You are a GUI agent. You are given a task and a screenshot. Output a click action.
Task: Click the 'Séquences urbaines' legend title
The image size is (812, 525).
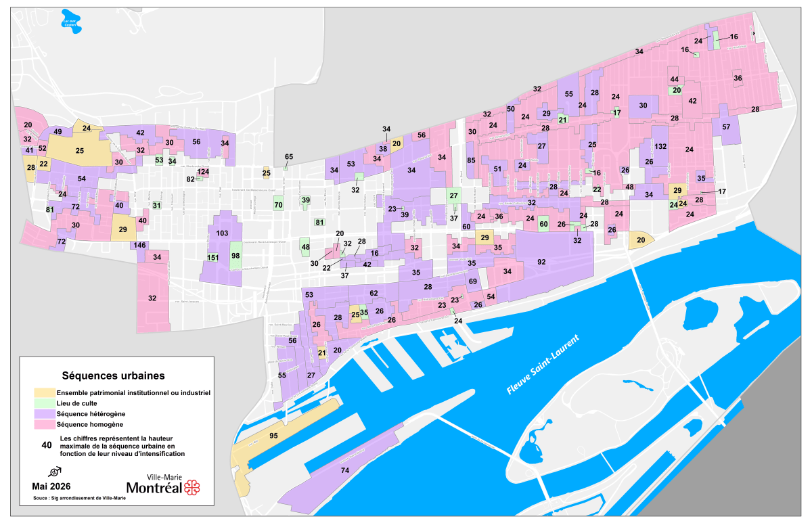(x=114, y=375)
